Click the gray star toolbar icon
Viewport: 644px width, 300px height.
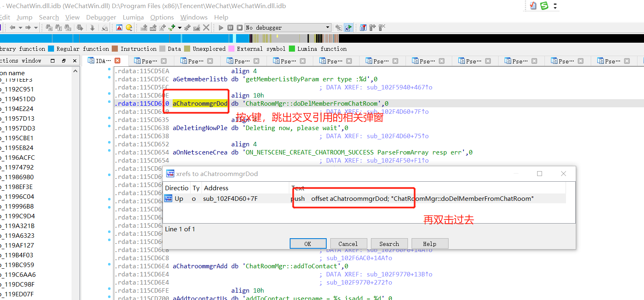187,28
